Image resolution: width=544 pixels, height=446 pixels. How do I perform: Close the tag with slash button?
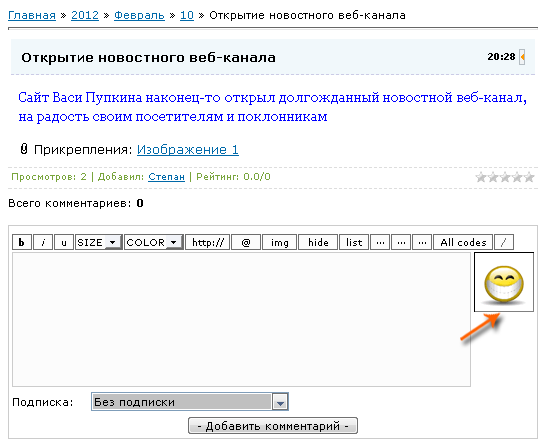(x=504, y=242)
